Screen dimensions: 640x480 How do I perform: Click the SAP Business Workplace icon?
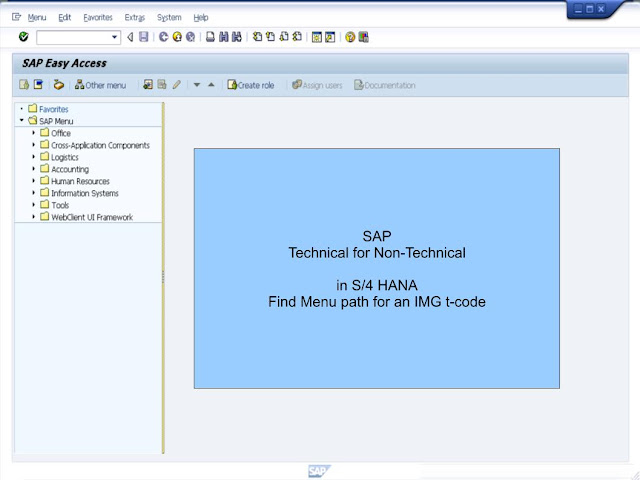coord(59,84)
